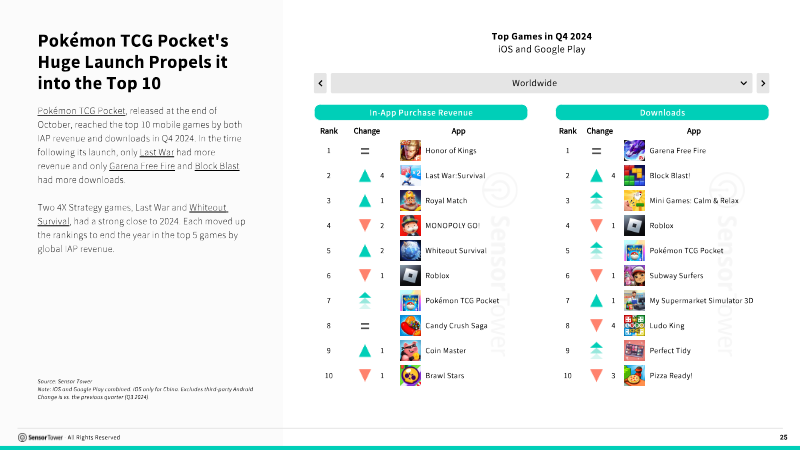Go to the previous region with left arrow
The image size is (800, 450).
tap(320, 83)
